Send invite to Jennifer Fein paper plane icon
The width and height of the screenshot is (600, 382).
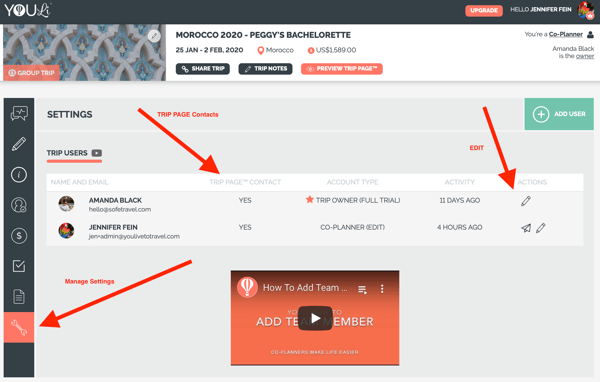pyautogui.click(x=526, y=228)
